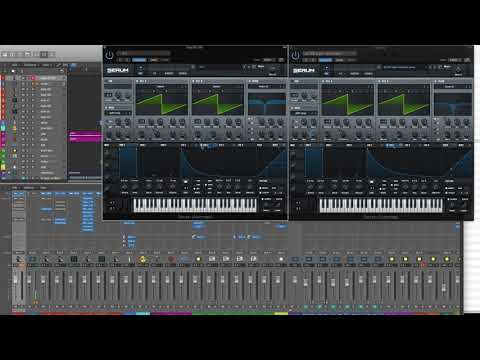Image resolution: width=480 pixels, height=360 pixels.
Task: Click the envelope release knob in left Serum
Action: 173,187
